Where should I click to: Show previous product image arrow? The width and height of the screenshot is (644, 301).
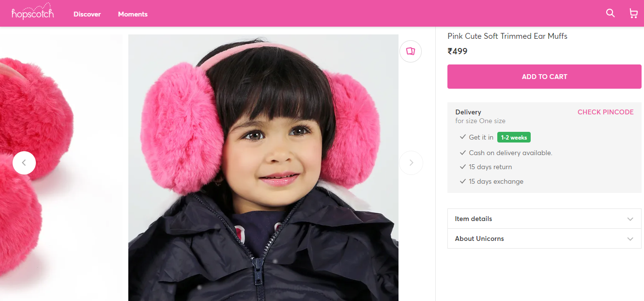coord(24,163)
